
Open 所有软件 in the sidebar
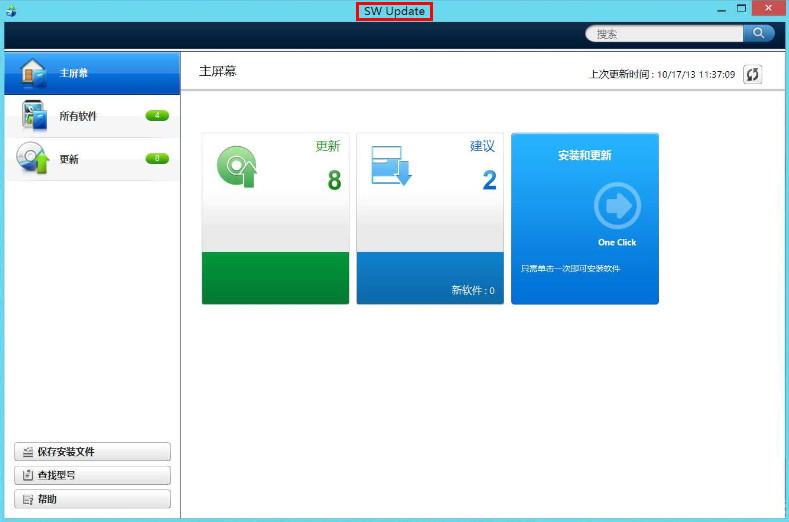[x=92, y=116]
